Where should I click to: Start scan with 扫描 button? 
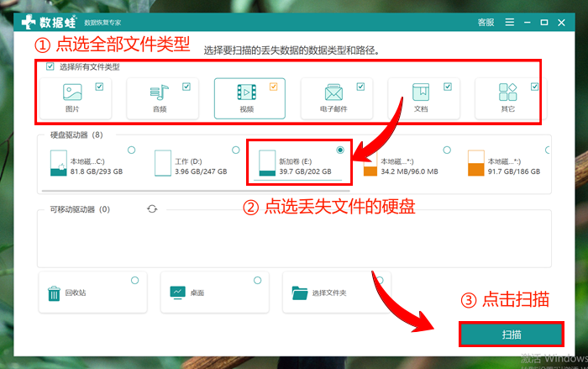[511, 334]
